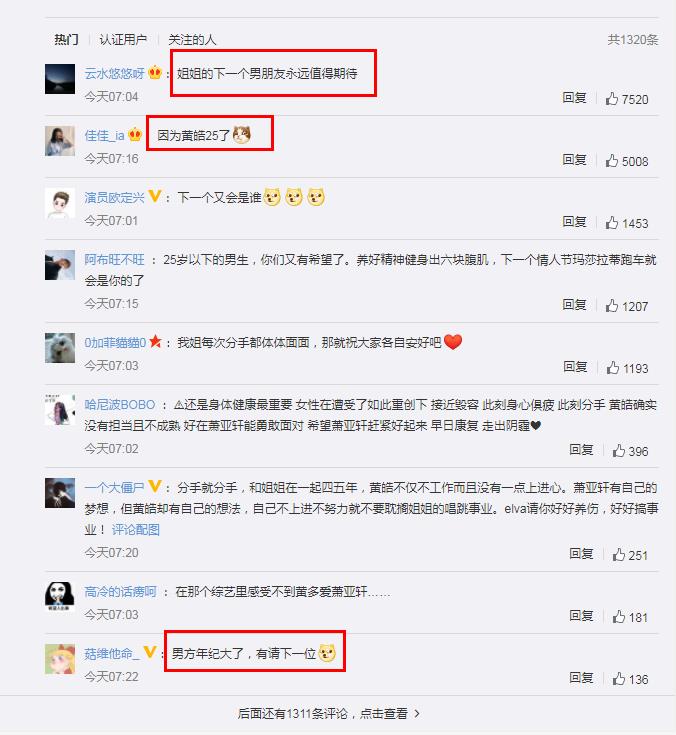The width and height of the screenshot is (676, 735).
Task: Click thumbs-up icon next to 5008
Action: pos(611,160)
